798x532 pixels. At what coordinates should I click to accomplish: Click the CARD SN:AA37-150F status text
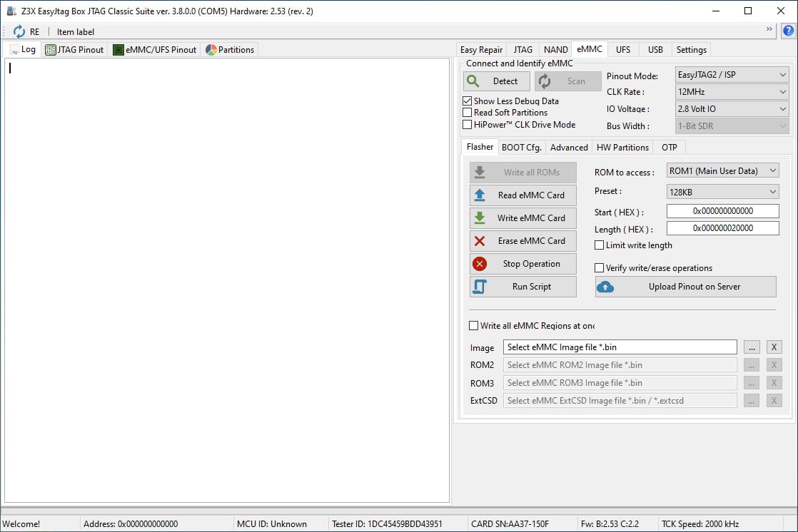click(x=510, y=524)
